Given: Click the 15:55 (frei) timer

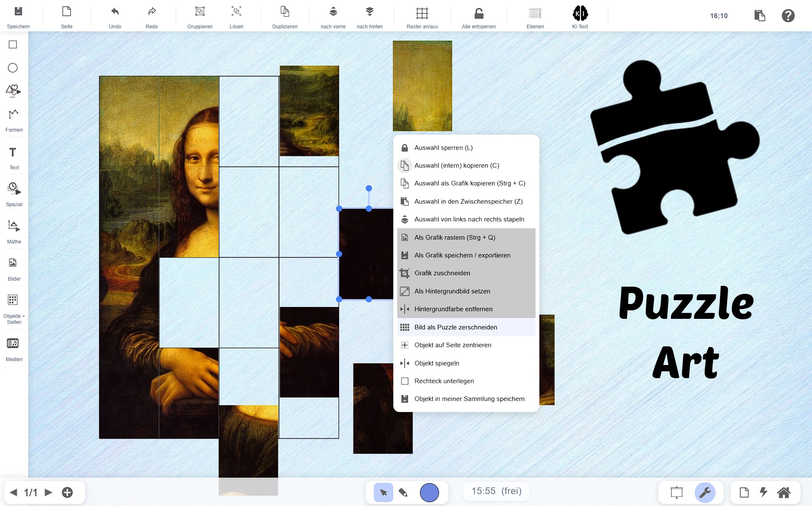Looking at the screenshot, I should [x=497, y=491].
